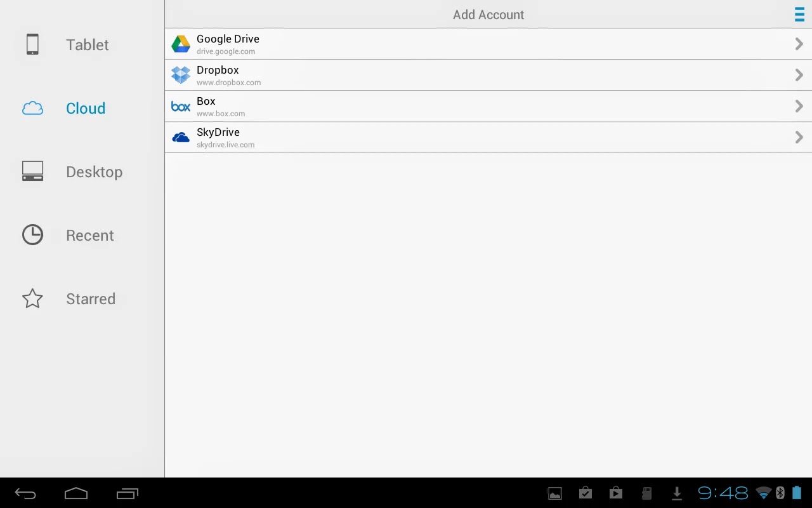This screenshot has height=508, width=812.
Task: Expand the Dropbox row chevron
Action: pyautogui.click(x=798, y=74)
